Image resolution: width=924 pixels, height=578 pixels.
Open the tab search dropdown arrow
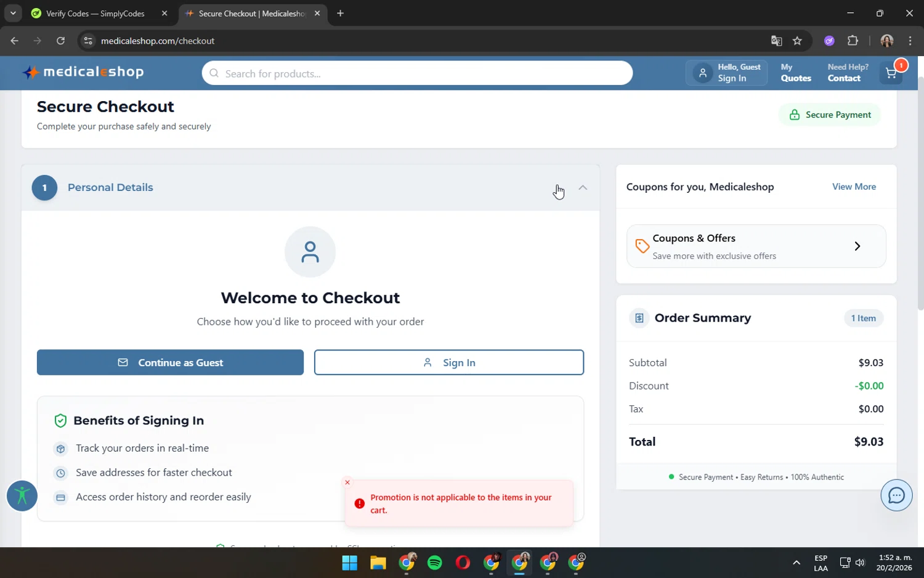(x=13, y=13)
